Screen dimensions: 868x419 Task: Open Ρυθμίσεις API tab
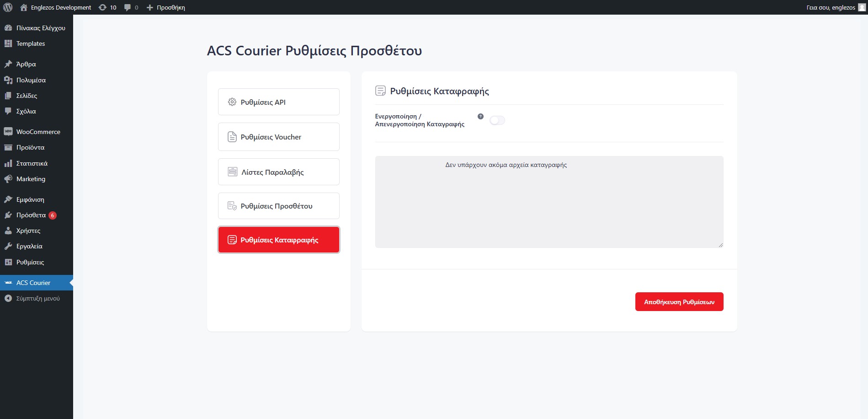click(278, 102)
